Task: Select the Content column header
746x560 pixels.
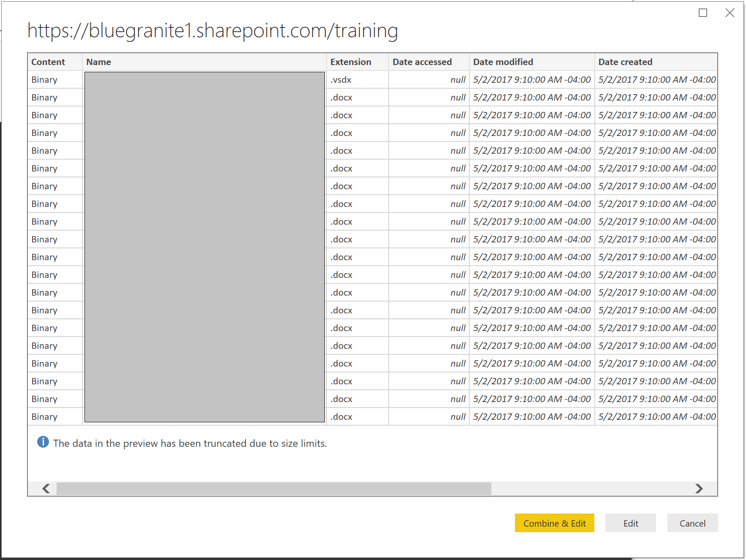Action: [x=55, y=62]
